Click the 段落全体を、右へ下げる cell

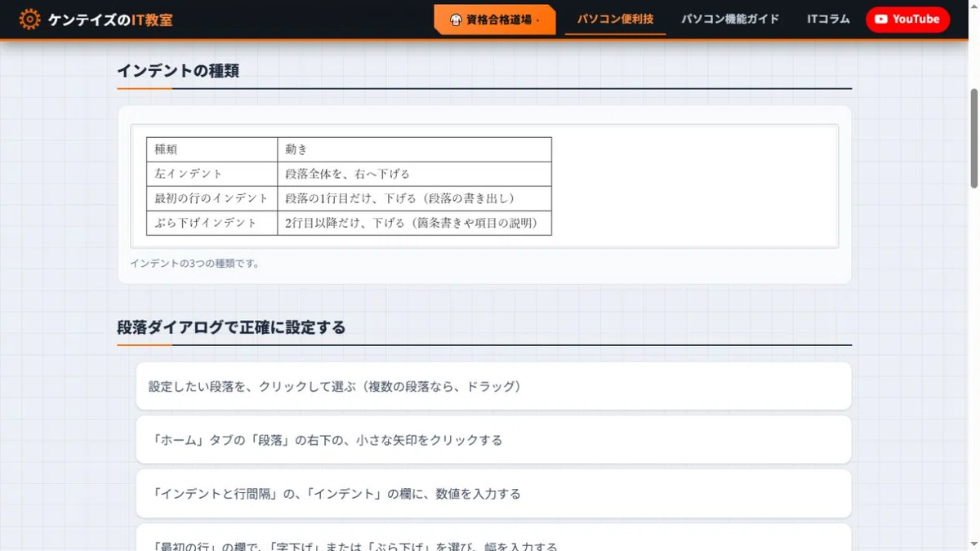[415, 174]
